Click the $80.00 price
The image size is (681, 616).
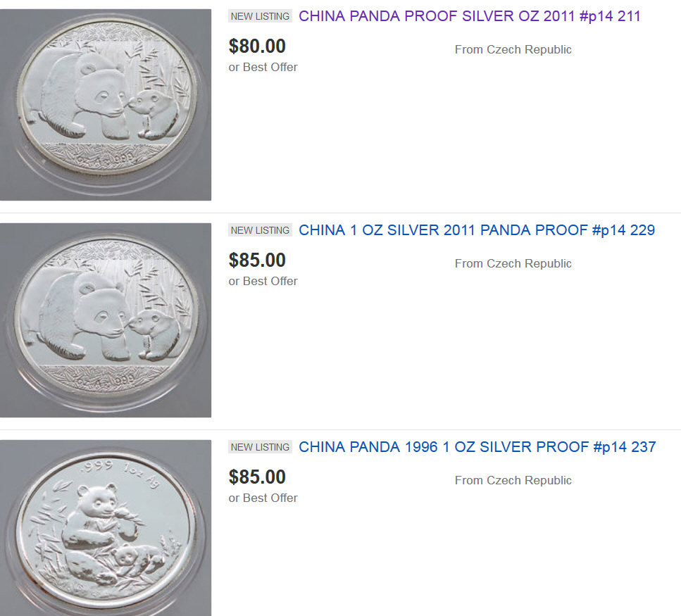click(x=257, y=46)
